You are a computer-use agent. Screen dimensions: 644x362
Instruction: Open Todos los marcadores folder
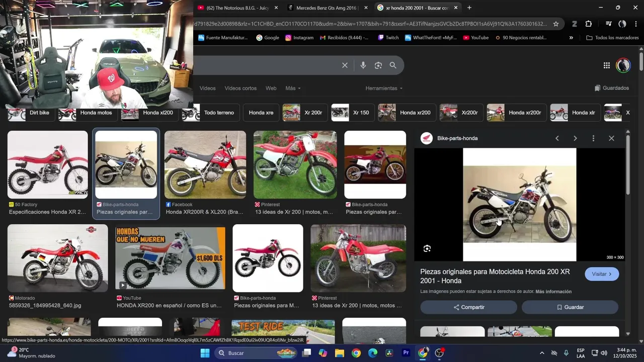pyautogui.click(x=612, y=38)
